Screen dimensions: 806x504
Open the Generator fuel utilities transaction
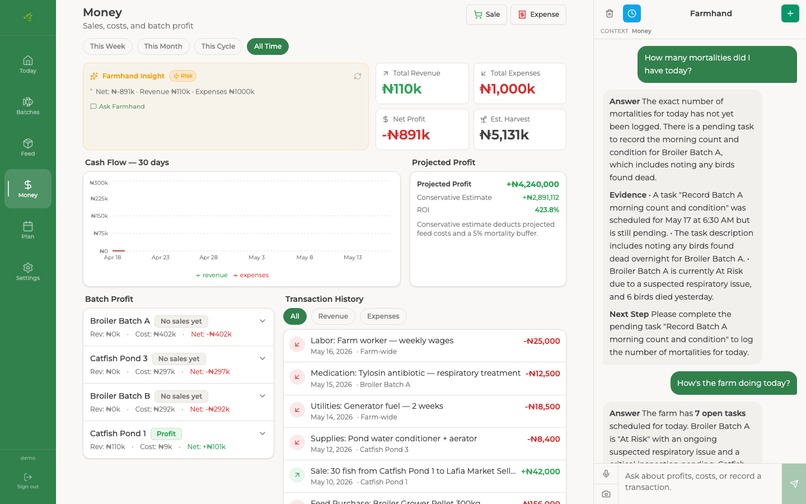(425, 411)
